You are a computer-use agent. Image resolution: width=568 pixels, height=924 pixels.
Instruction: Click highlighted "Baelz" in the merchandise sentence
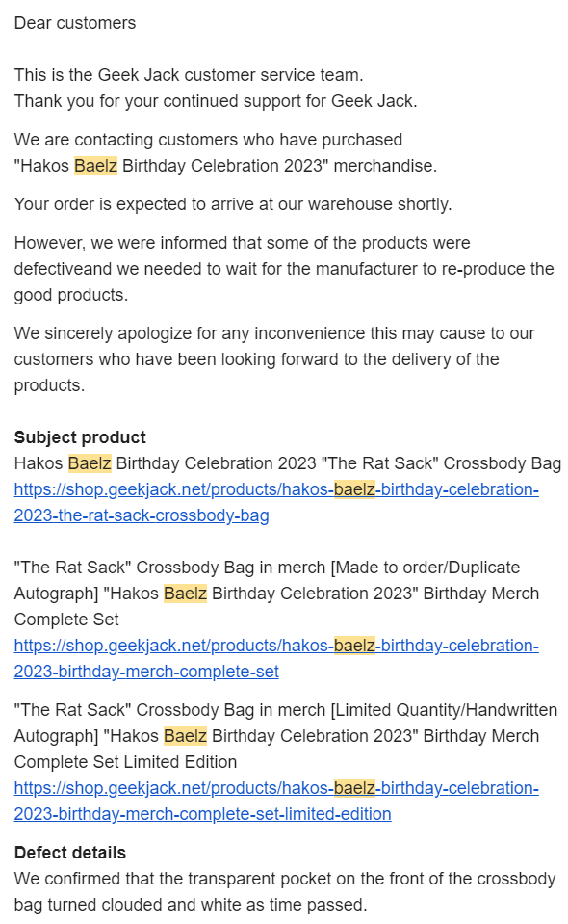pyautogui.click(x=96, y=166)
